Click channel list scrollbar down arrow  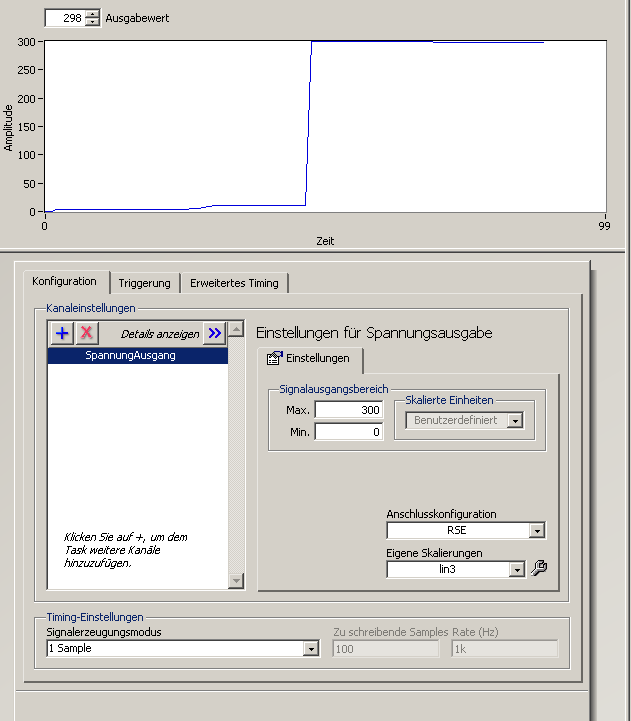point(236,580)
